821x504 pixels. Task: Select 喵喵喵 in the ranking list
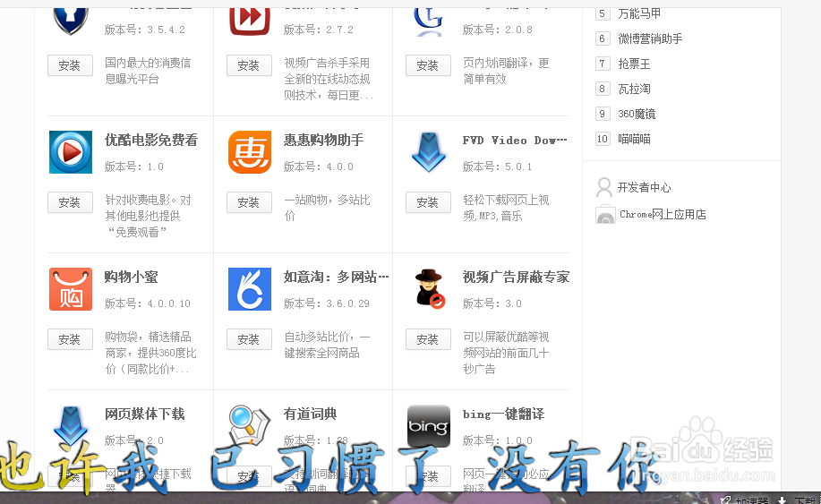(634, 140)
